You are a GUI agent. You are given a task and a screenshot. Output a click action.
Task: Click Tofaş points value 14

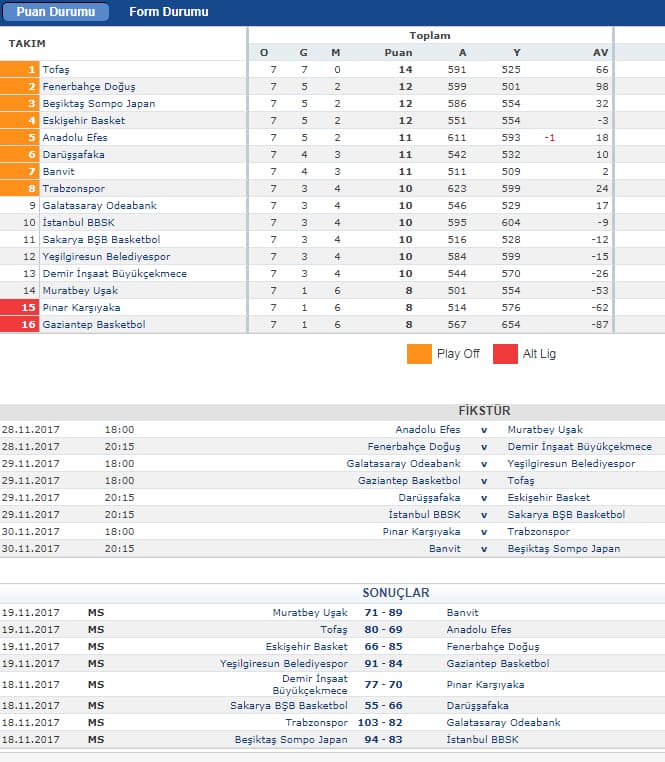point(405,69)
